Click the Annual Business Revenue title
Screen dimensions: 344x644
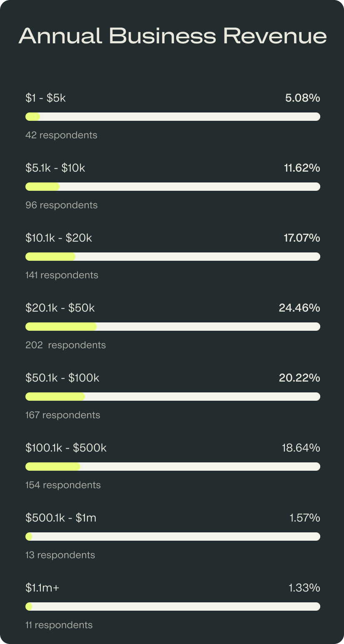(x=172, y=36)
